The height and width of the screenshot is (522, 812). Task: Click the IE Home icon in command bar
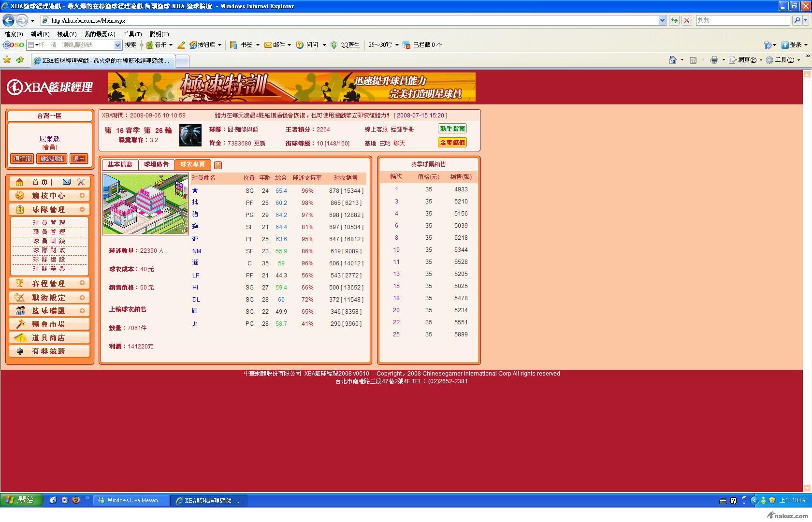coord(673,60)
